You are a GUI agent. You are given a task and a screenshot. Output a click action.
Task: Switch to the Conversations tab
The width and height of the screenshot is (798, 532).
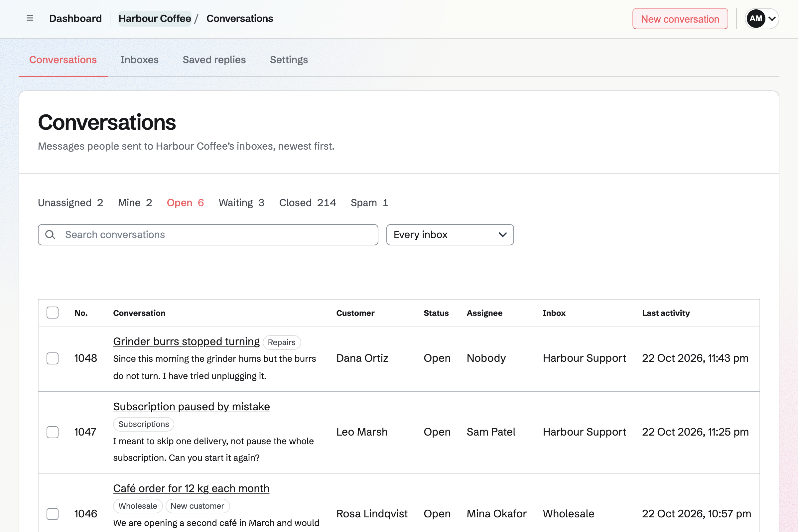[63, 60]
